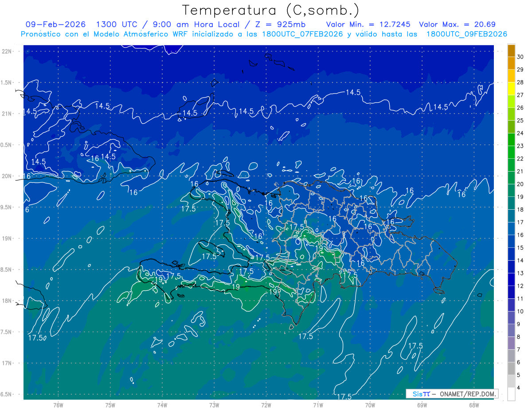
Task: Click the 69W longitude axis label
Action: [x=422, y=405]
